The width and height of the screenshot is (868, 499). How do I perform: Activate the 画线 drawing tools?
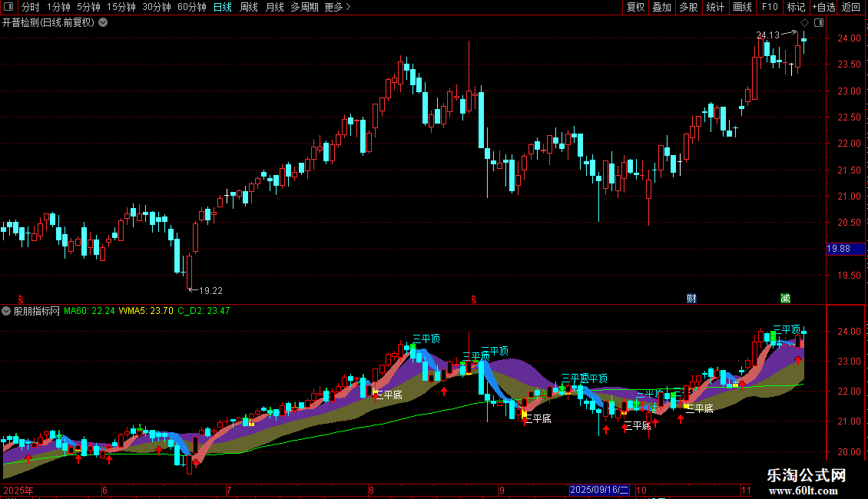[742, 7]
